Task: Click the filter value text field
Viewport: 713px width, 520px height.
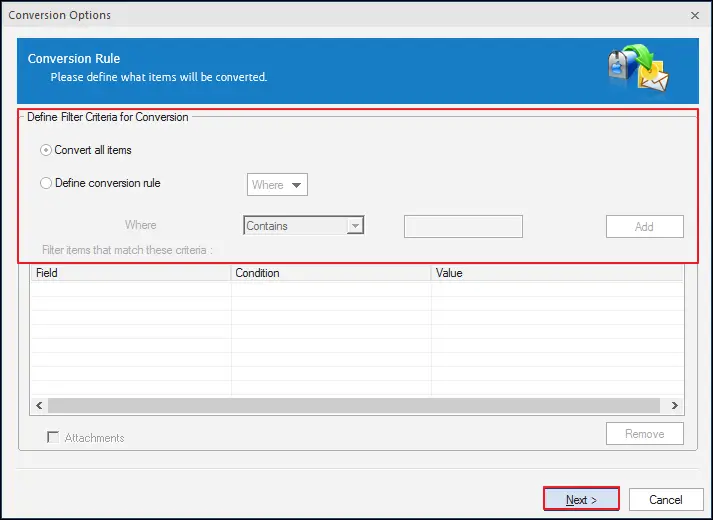Action: [463, 226]
